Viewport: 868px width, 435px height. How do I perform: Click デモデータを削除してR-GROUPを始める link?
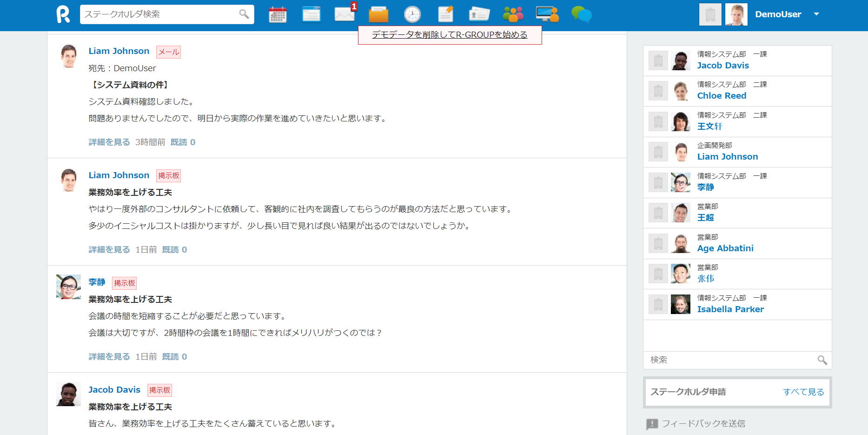coord(449,35)
